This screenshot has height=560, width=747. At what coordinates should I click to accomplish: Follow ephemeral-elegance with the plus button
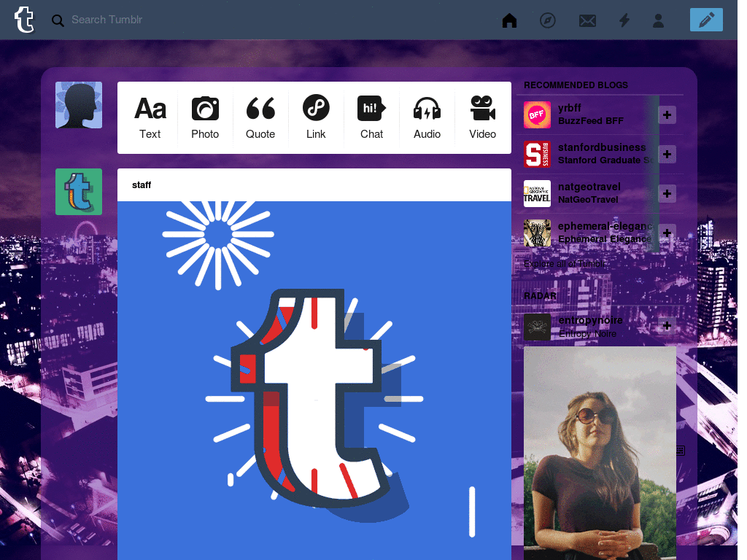667,233
